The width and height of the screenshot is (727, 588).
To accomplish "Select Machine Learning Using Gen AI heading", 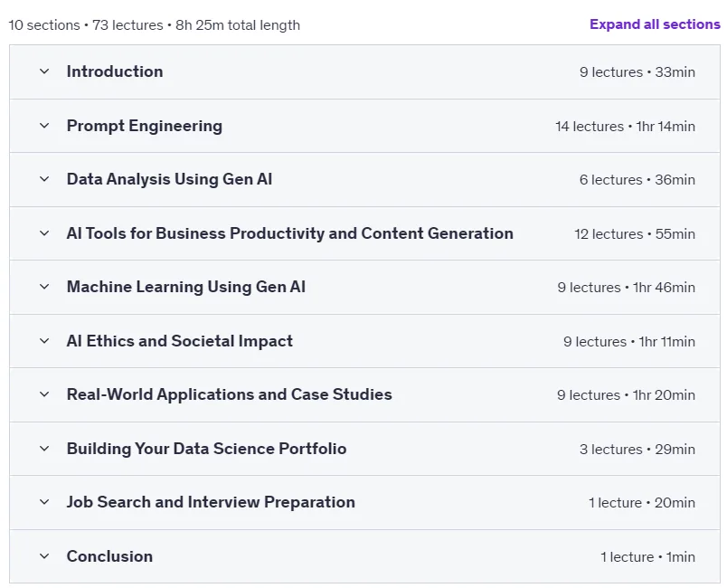I will (186, 287).
